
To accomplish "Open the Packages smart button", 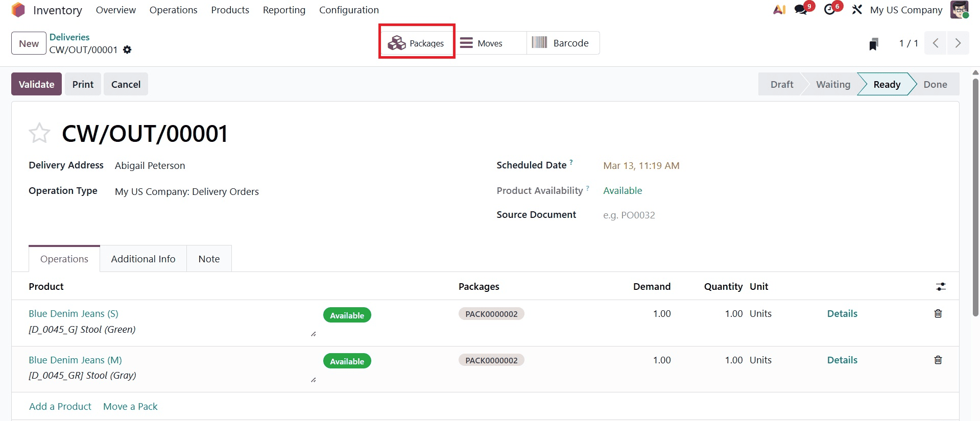I will pyautogui.click(x=416, y=43).
